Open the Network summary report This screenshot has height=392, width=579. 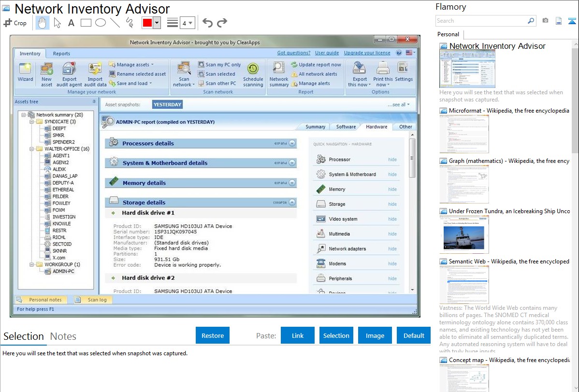click(x=279, y=74)
